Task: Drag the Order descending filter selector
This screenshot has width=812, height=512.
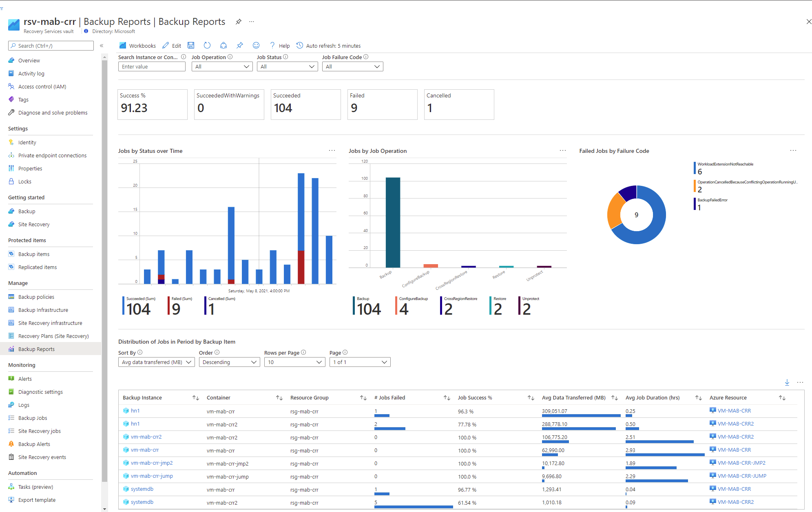Action: tap(228, 362)
